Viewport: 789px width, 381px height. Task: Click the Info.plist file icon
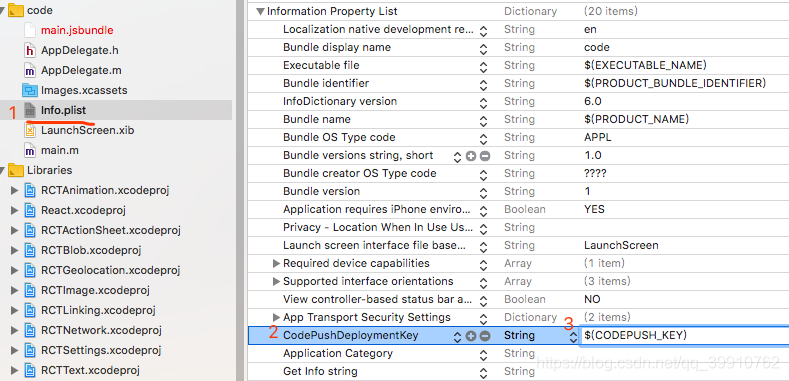pos(30,110)
